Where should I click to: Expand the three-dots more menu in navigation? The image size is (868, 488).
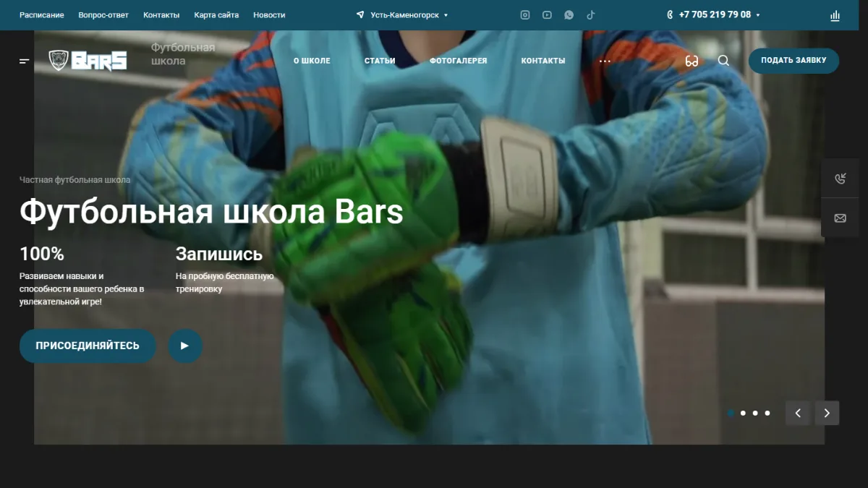(605, 61)
